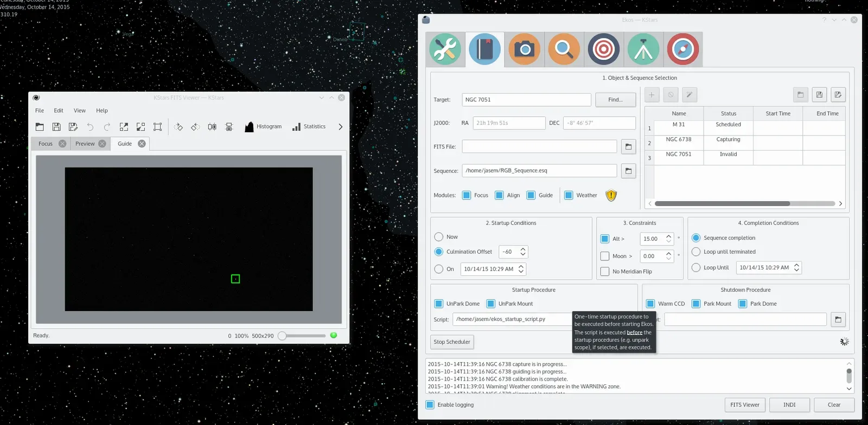Open FITS Viewer from Ekos window
Image resolution: width=868 pixels, height=425 pixels.
point(745,405)
